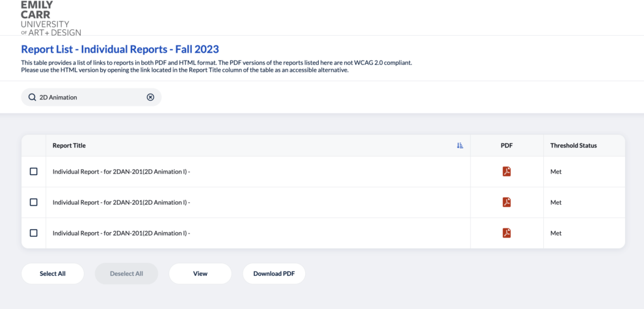Viewport: 644px width, 309px height.
Task: Focus the search field containing 2D Animation
Action: pyautogui.click(x=91, y=98)
